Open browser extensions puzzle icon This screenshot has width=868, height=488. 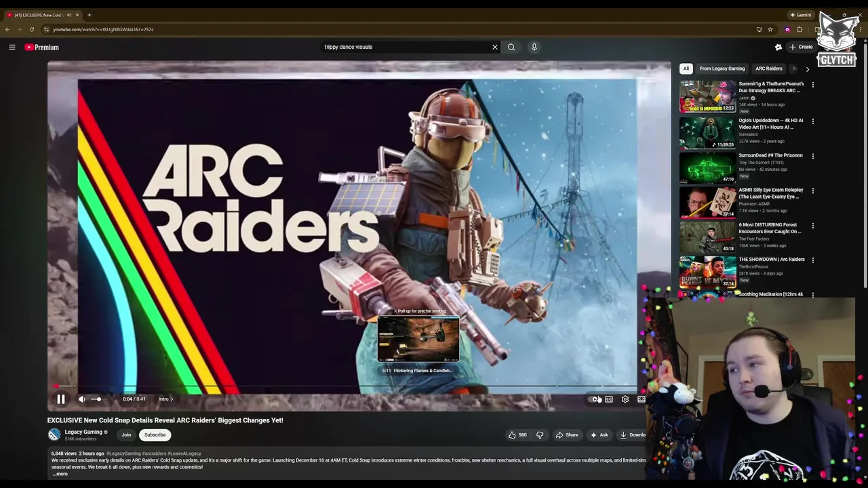800,29
